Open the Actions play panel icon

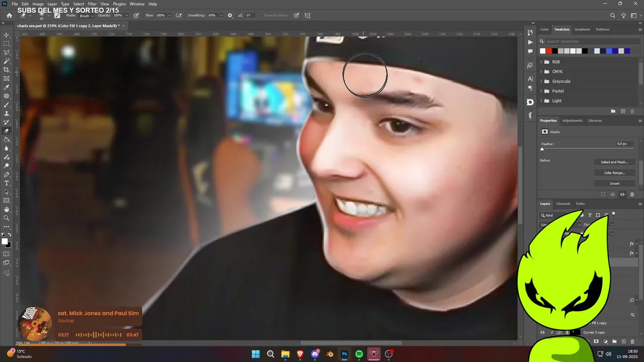pos(530,42)
